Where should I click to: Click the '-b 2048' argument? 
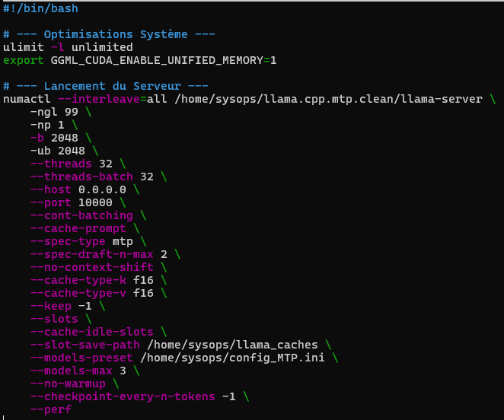click(x=54, y=138)
